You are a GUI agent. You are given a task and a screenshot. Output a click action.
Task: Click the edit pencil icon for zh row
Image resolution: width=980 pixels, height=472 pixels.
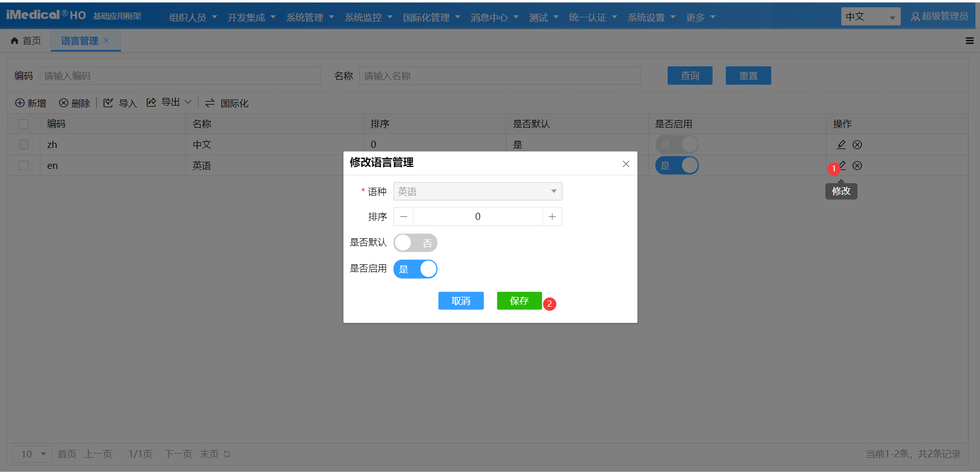point(841,144)
